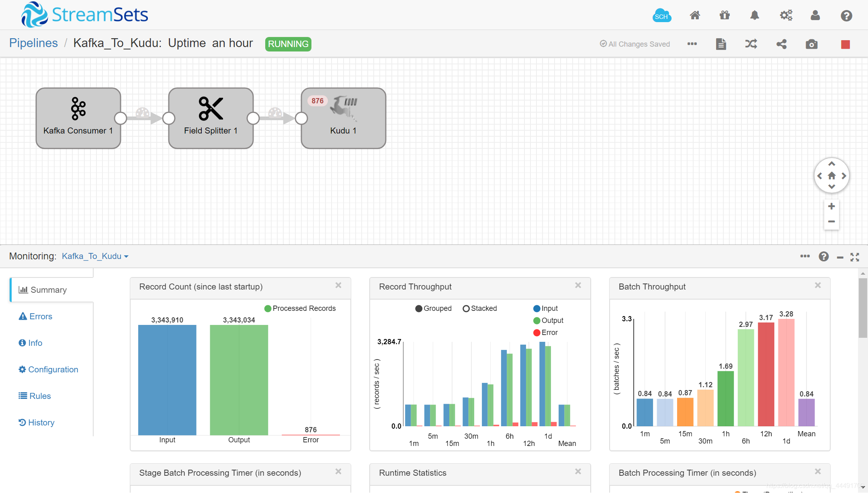Click the Kafka Consumer 1 node icon
Image resolution: width=868 pixels, height=493 pixels.
tap(78, 108)
